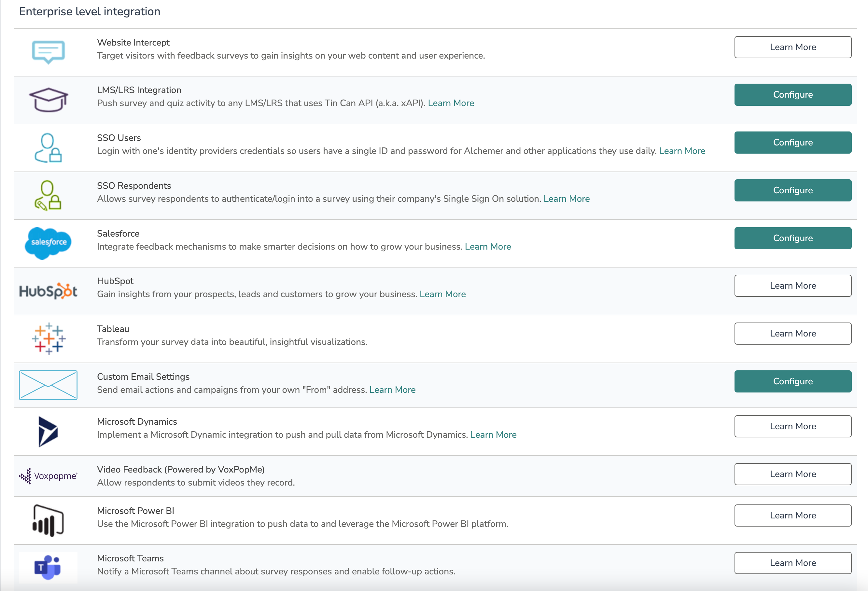Image resolution: width=868 pixels, height=591 pixels.
Task: Click the "Tableau" title text
Action: click(x=113, y=329)
